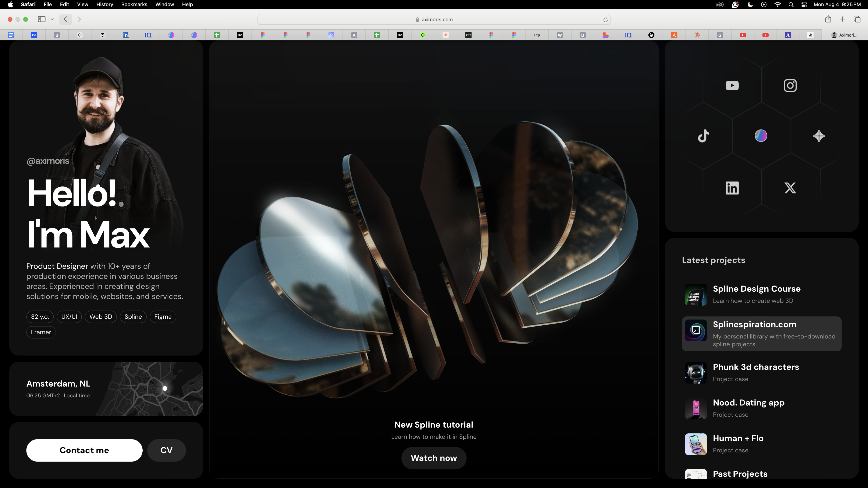Click the X (Twitter) social icon
This screenshot has width=868, height=488.
click(790, 188)
